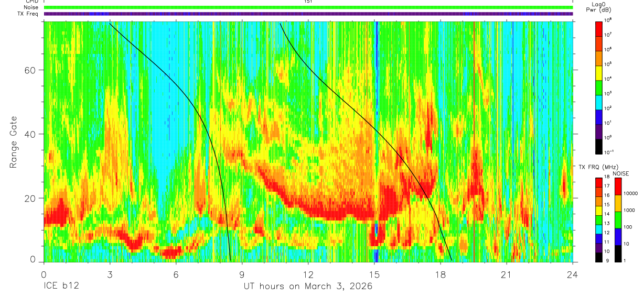
Task: Select the 18 tick label on the UT hours axis
Action: coord(441,274)
